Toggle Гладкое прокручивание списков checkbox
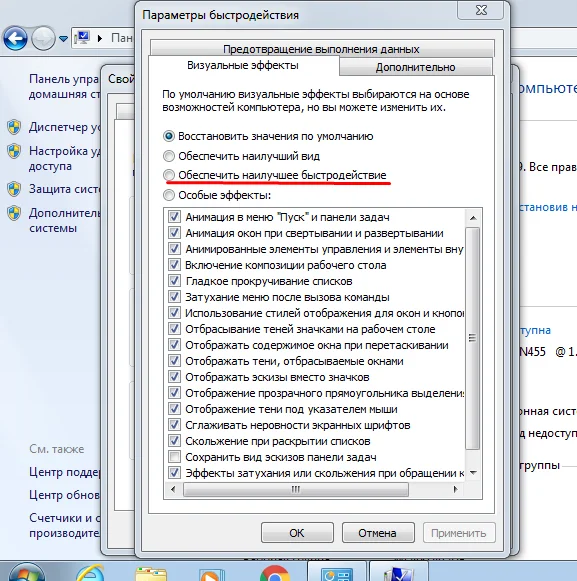 coord(174,281)
